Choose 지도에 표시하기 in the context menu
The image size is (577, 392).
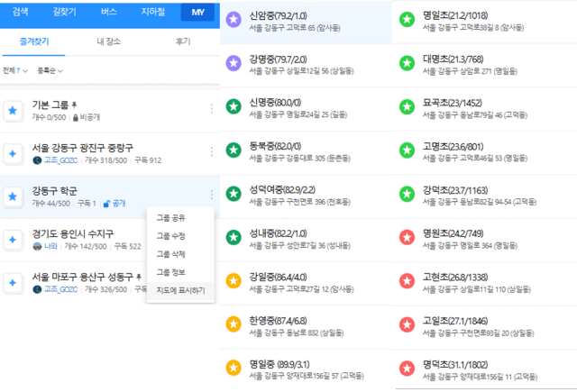180,290
